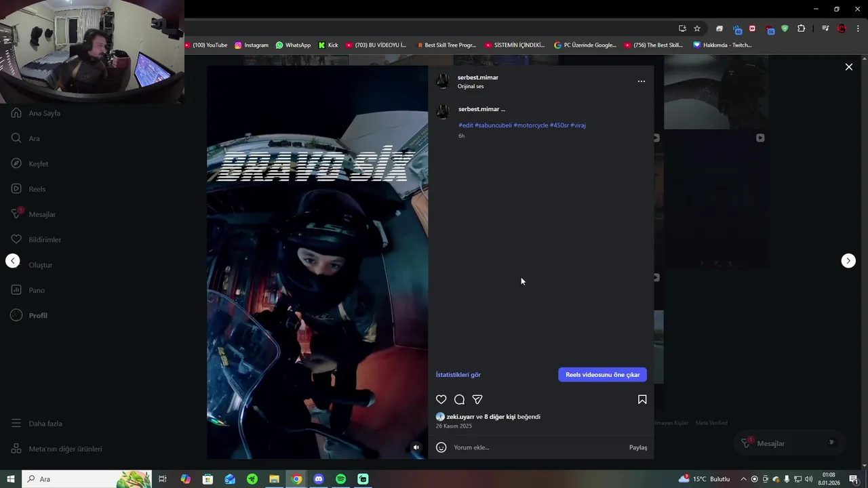Open serbest.mimar avatar in caption
Screen dimensions: 868x488
tap(443, 112)
